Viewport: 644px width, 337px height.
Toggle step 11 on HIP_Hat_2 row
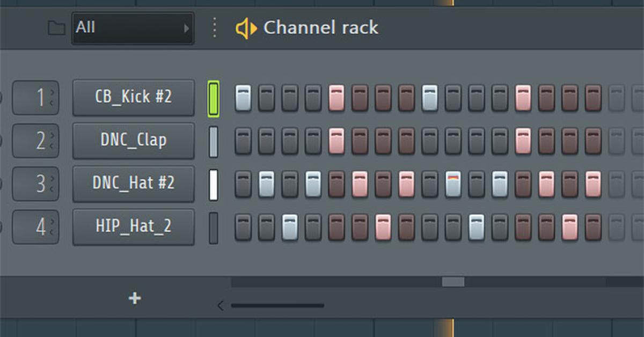[477, 226]
